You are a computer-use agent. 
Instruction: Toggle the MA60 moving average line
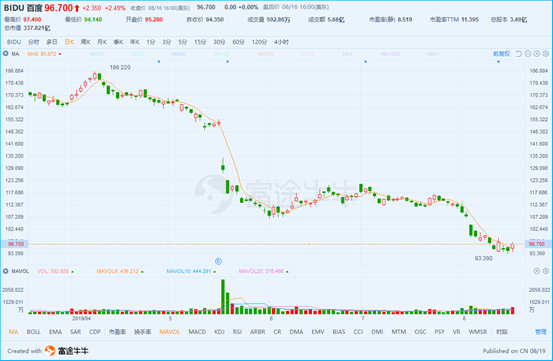click(179, 54)
